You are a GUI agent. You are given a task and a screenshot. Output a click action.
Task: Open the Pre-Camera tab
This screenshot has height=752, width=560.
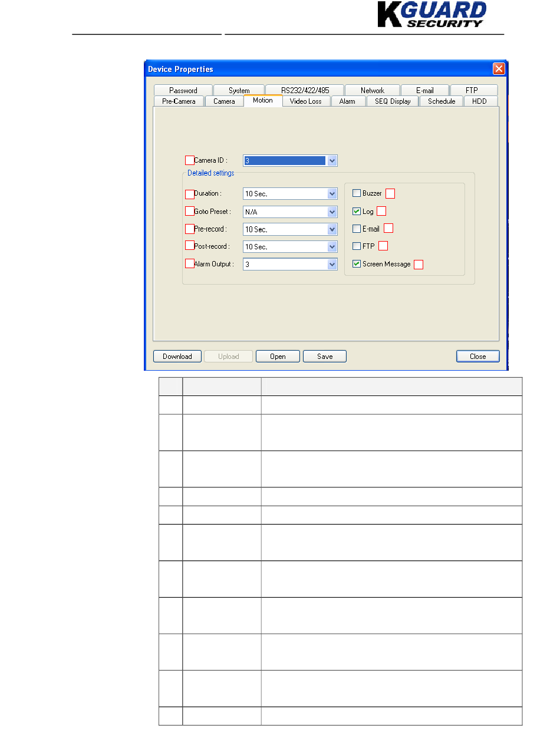[x=179, y=101]
